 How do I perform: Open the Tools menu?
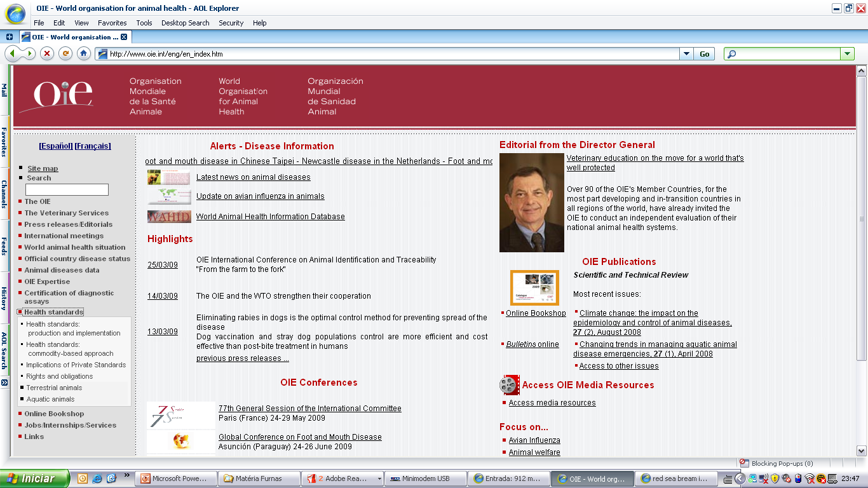[x=144, y=23]
